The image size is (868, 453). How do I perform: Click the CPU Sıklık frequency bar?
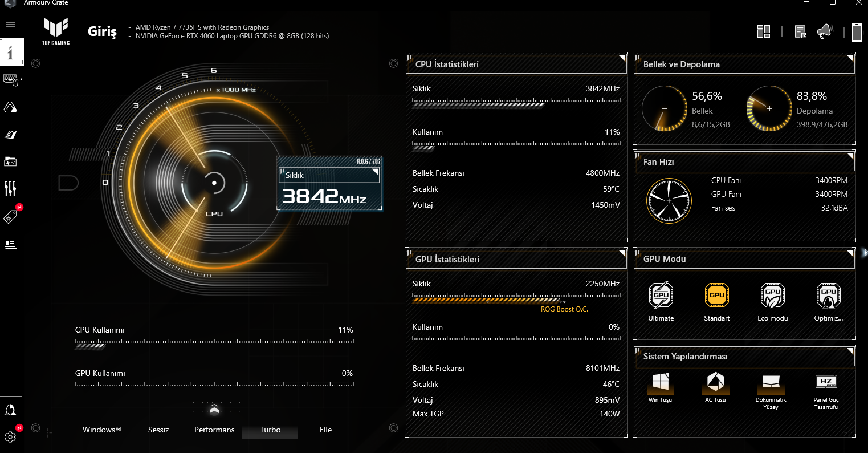pos(516,103)
